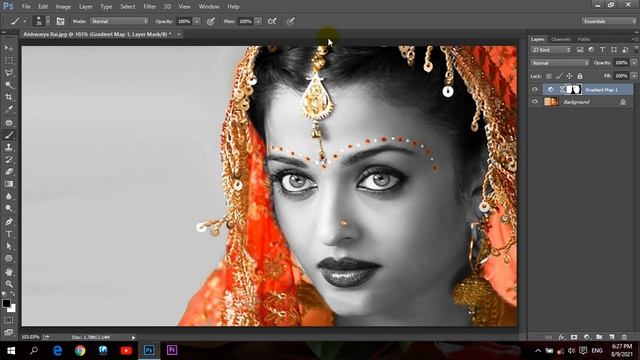This screenshot has height=360, width=640.
Task: Add a layer mask from panel bottom
Action: tap(574, 337)
